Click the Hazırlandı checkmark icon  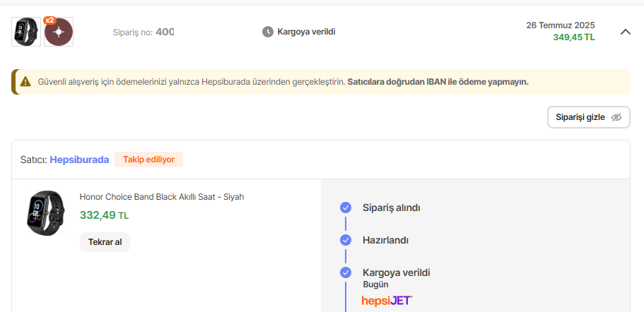[x=346, y=240]
